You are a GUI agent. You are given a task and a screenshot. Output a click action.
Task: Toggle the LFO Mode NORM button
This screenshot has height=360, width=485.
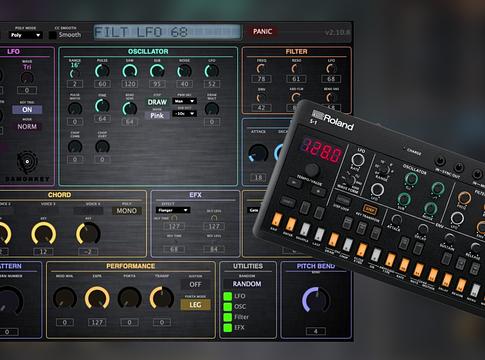[x=27, y=127]
